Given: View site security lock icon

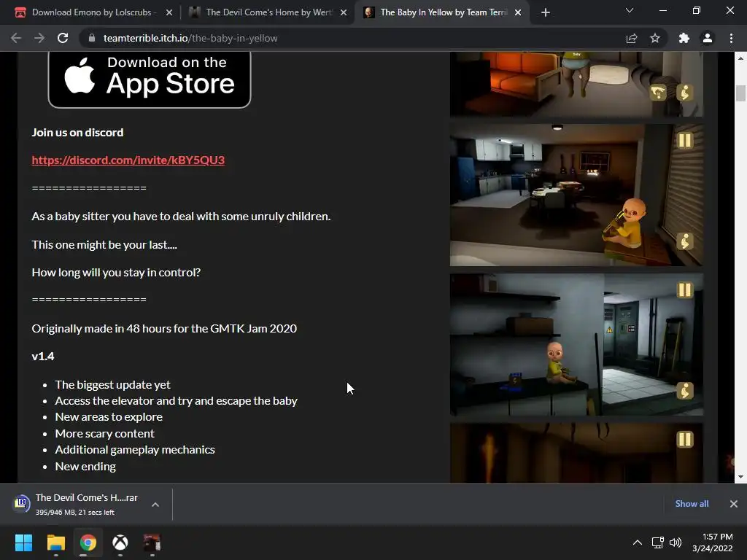Looking at the screenshot, I should click(x=92, y=38).
